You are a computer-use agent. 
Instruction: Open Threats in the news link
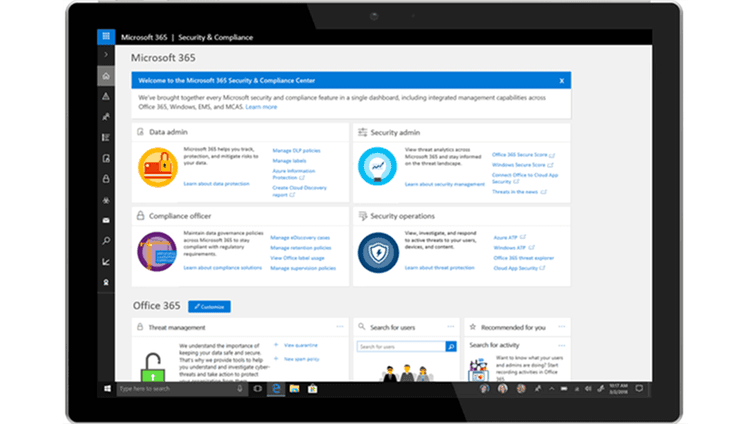(519, 192)
